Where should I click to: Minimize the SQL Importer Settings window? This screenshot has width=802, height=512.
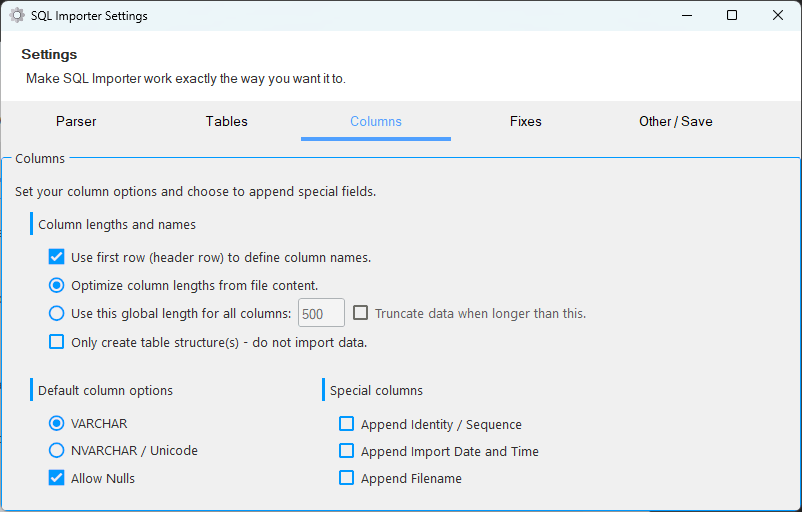point(687,15)
